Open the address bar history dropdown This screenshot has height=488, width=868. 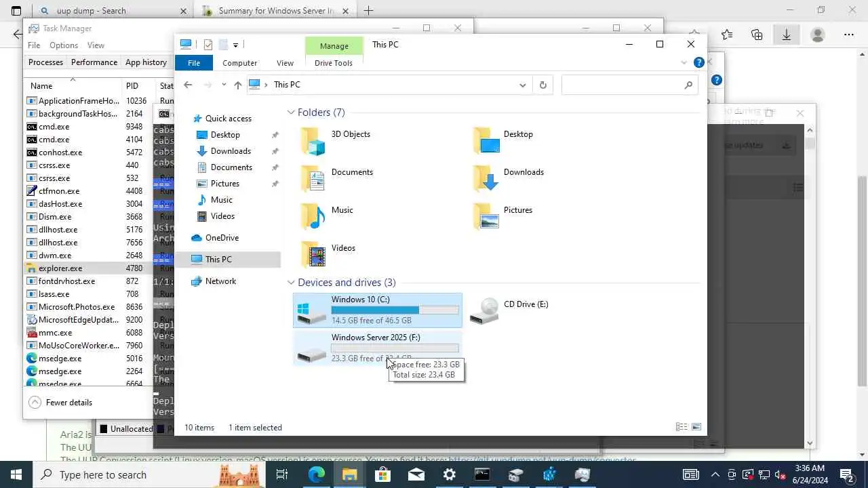pos(522,85)
